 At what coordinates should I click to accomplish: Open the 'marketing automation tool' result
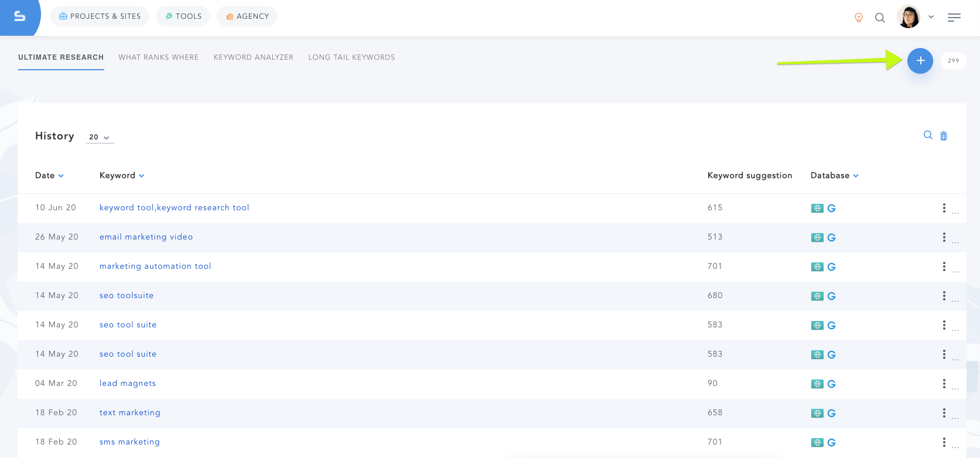155,266
